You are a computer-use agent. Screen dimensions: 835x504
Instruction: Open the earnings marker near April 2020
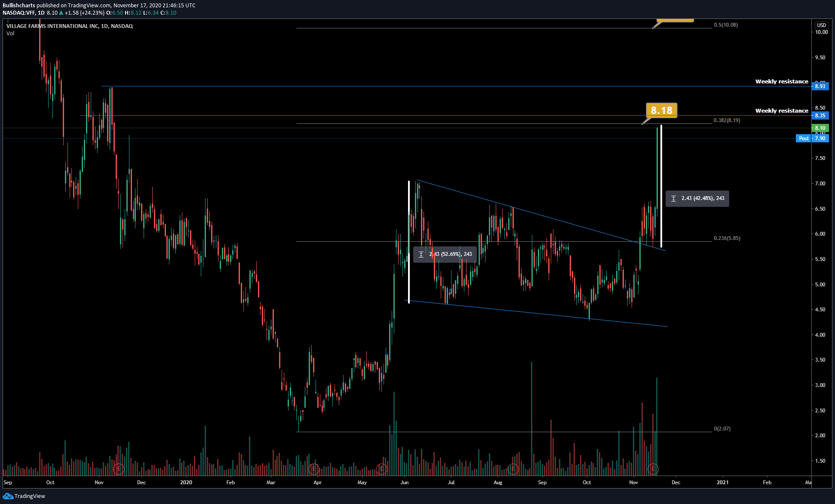[x=314, y=469]
